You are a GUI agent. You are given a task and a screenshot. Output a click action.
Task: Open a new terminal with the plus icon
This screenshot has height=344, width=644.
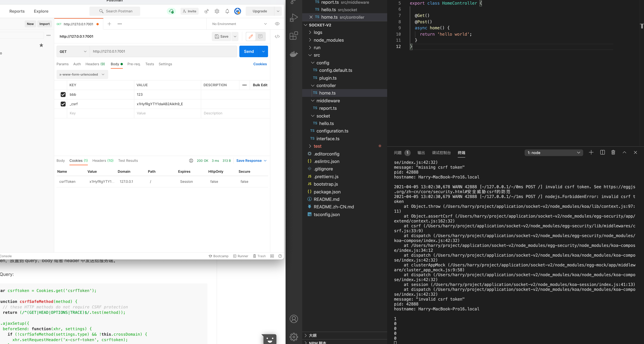point(591,152)
